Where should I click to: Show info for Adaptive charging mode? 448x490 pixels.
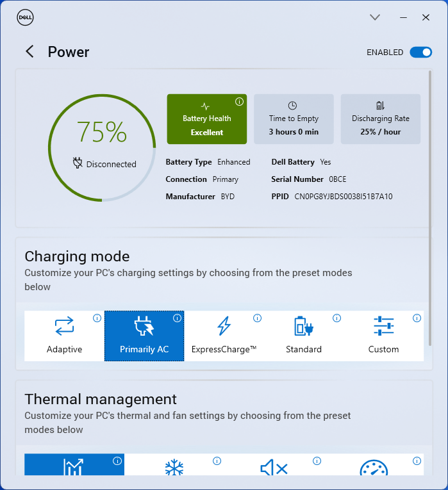point(97,318)
